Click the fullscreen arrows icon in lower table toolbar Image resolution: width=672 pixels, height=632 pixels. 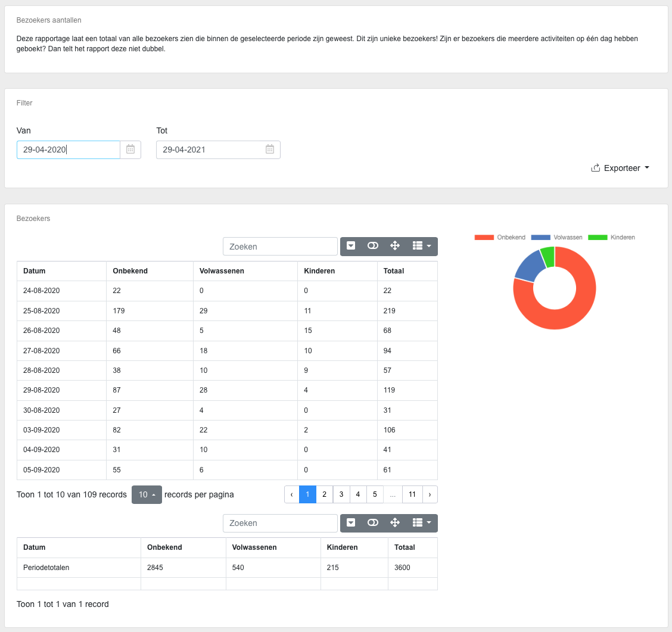tap(394, 523)
